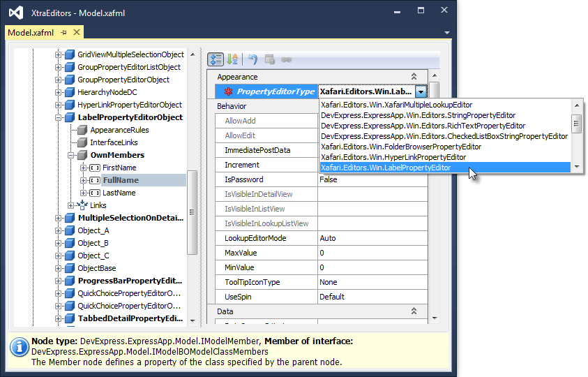This screenshot has width=588, height=377.
Task: Collapse the Data category
Action: [414, 311]
